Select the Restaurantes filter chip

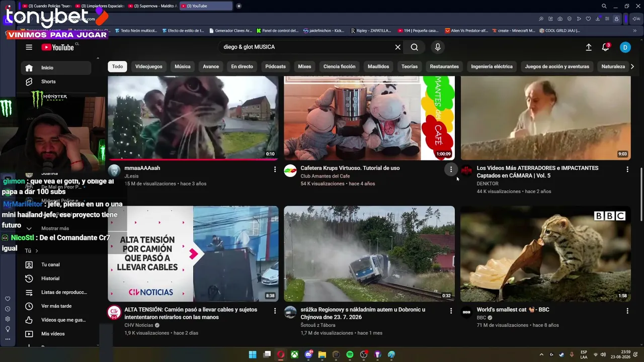pos(444,66)
